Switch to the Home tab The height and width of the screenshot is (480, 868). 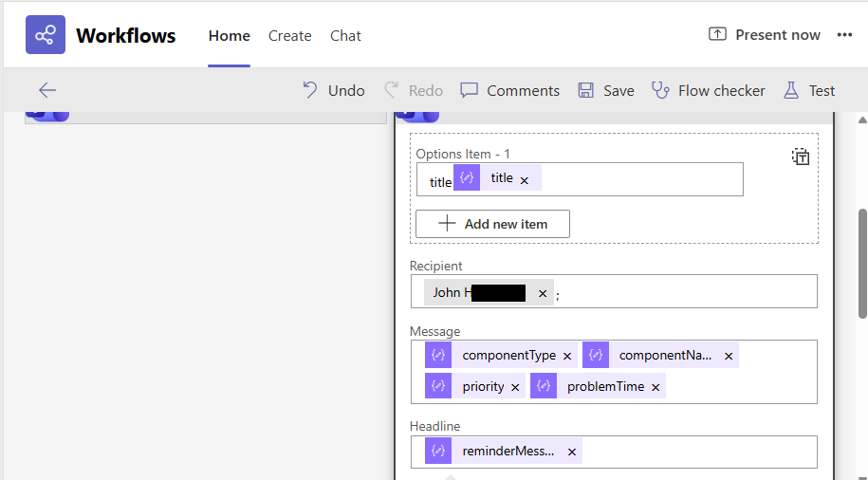click(229, 36)
